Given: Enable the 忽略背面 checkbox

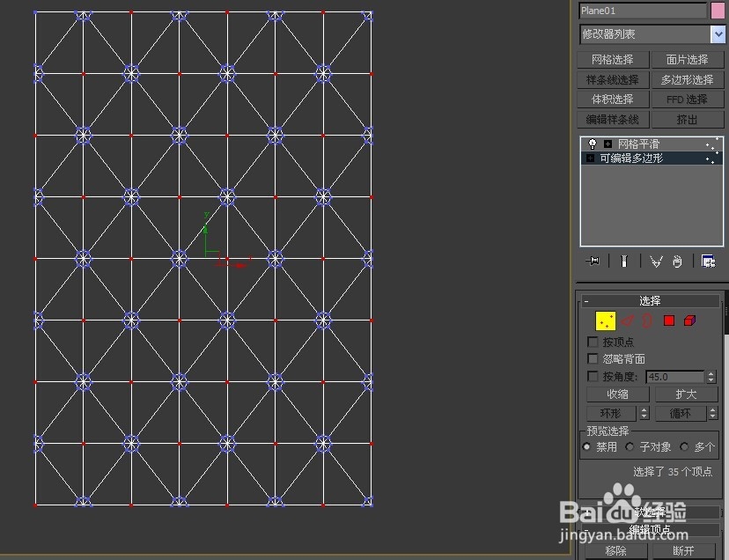Looking at the screenshot, I should click(x=593, y=358).
